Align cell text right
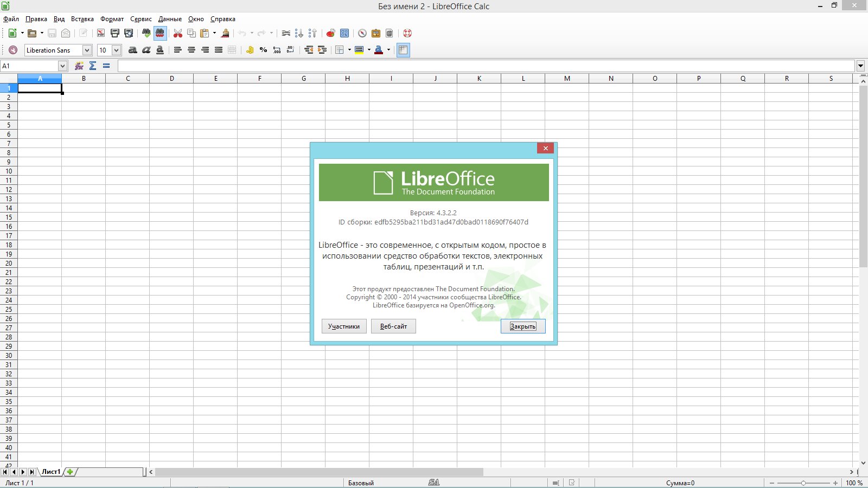Image resolution: width=868 pixels, height=488 pixels. pyautogui.click(x=205, y=50)
